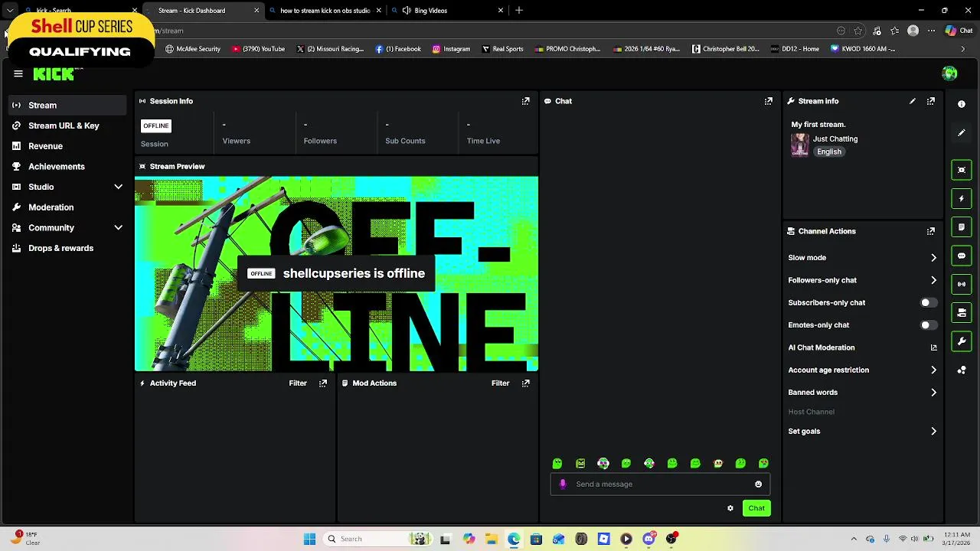Image resolution: width=980 pixels, height=551 pixels.
Task: Toggle the camera widget icon in right sidebar
Action: [x=962, y=312]
